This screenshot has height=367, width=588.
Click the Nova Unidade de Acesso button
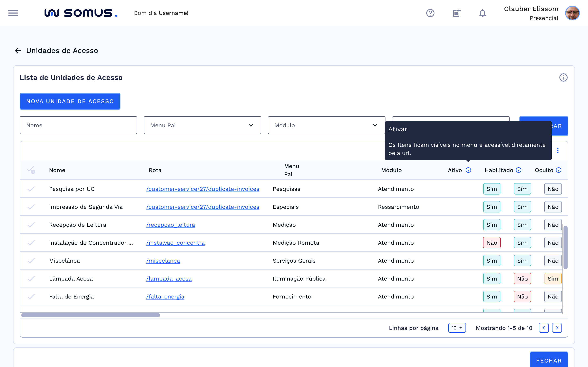pyautogui.click(x=70, y=101)
